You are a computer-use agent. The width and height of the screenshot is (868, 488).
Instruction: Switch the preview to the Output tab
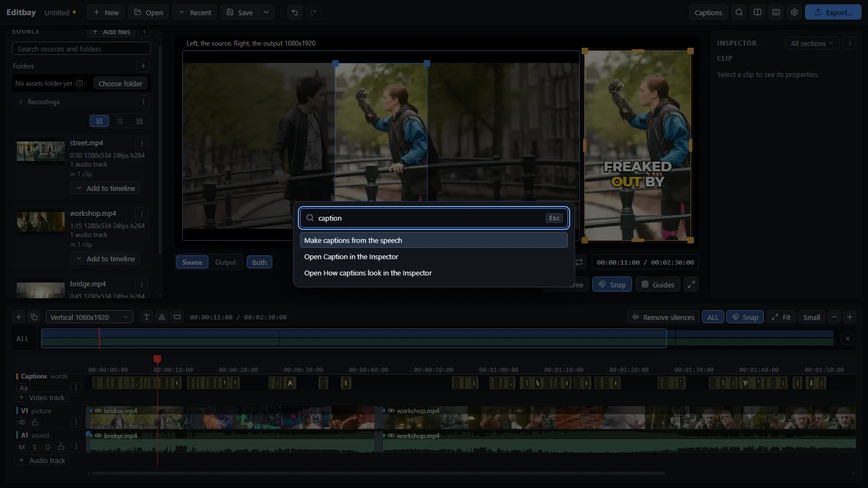226,262
